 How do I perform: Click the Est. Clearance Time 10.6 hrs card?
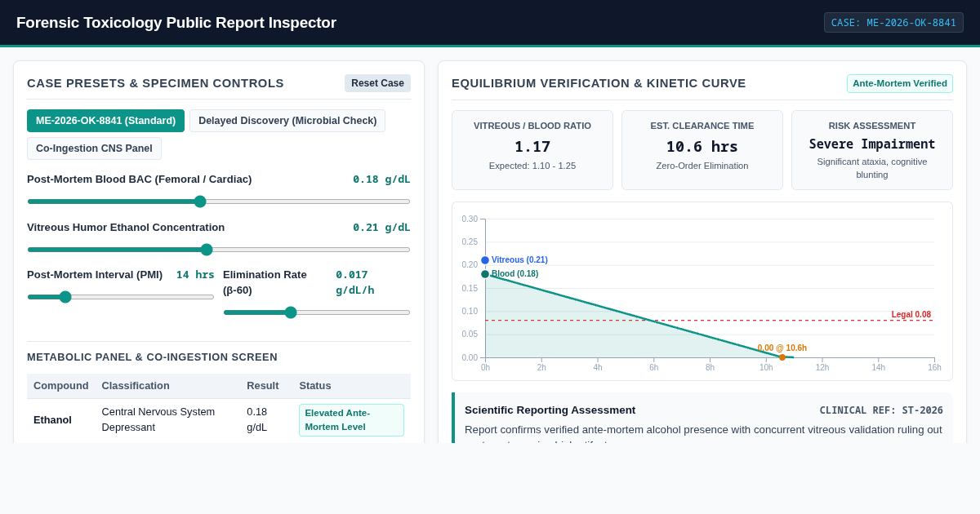coord(702,150)
